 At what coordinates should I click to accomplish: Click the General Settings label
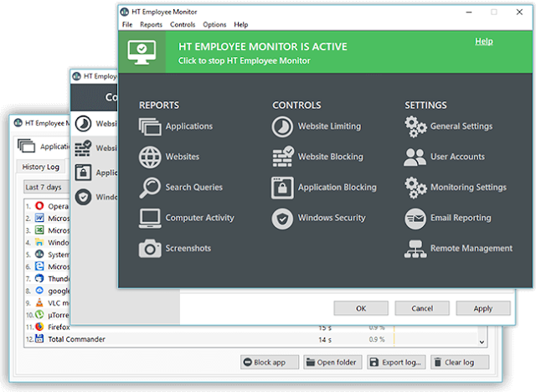tap(461, 126)
